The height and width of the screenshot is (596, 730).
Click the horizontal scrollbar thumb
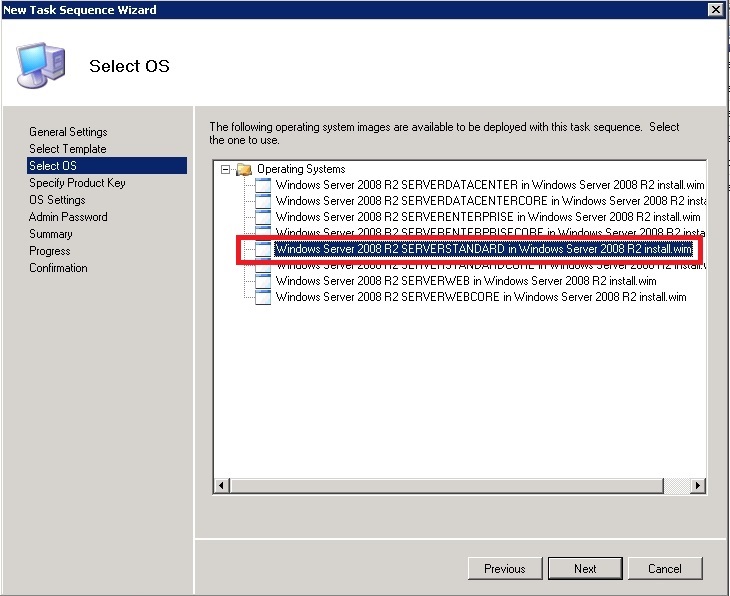click(x=446, y=486)
